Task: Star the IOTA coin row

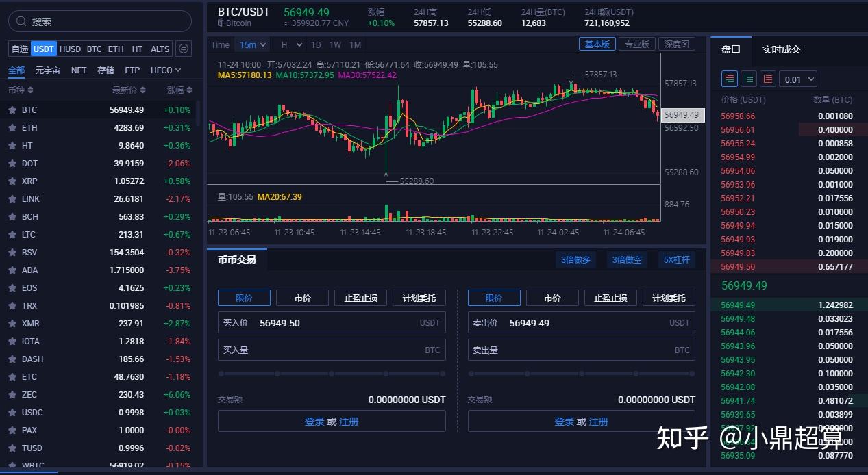Action: click(x=12, y=341)
